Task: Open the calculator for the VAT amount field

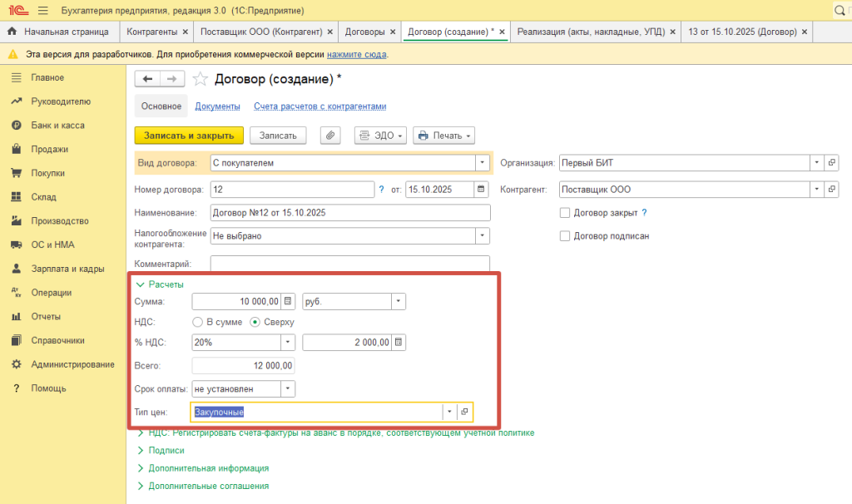Action: point(399,342)
